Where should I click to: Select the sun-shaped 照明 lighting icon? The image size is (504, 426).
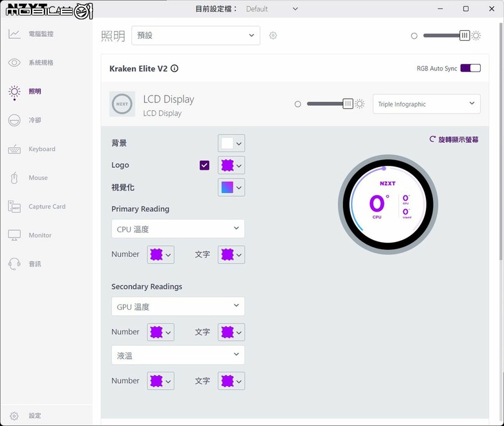(14, 92)
